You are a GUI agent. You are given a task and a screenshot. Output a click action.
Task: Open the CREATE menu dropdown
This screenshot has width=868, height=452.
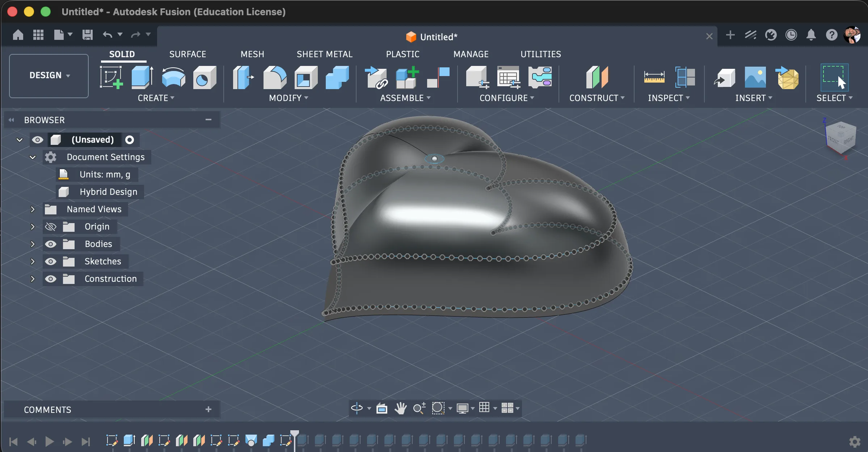click(x=156, y=98)
